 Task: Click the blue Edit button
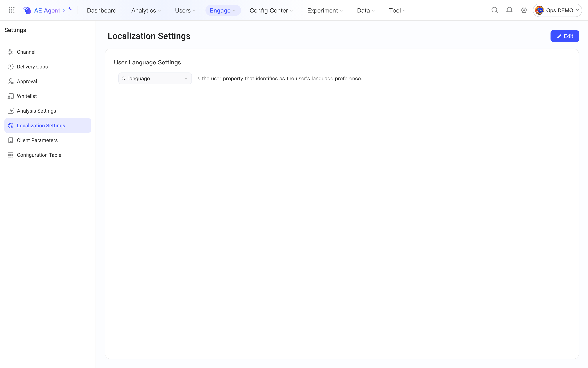(565, 36)
